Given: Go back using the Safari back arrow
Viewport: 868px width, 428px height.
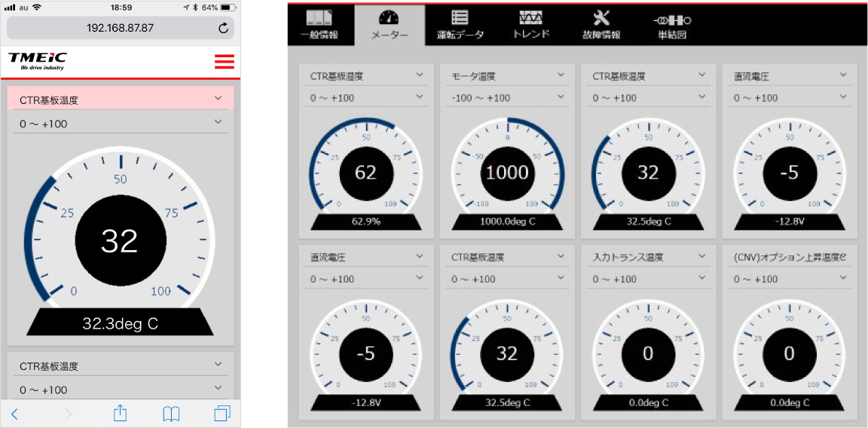Looking at the screenshot, I should click(15, 413).
